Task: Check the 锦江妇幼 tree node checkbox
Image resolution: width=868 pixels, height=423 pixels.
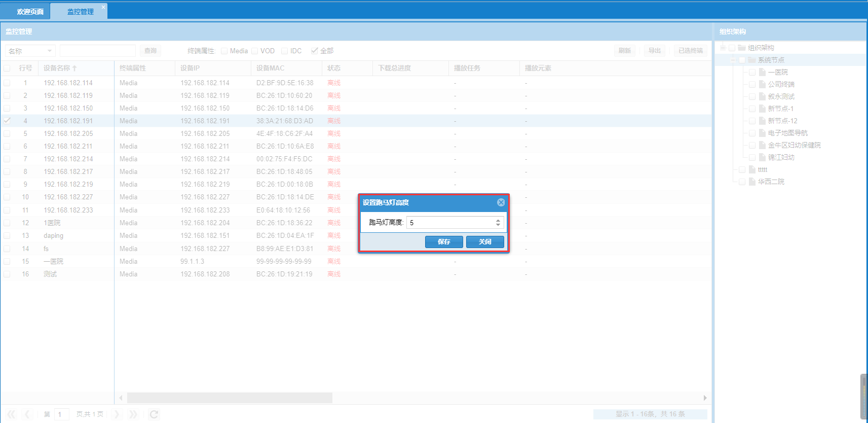Action: point(752,157)
